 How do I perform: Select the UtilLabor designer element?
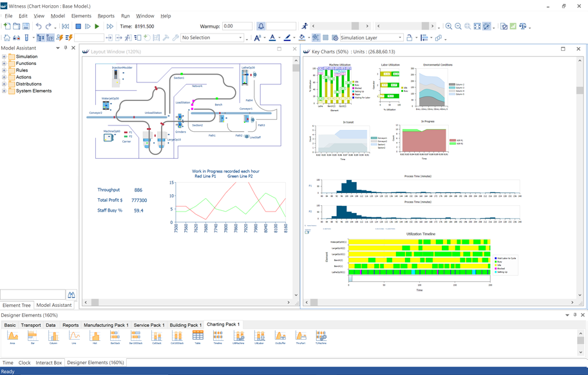(x=259, y=337)
